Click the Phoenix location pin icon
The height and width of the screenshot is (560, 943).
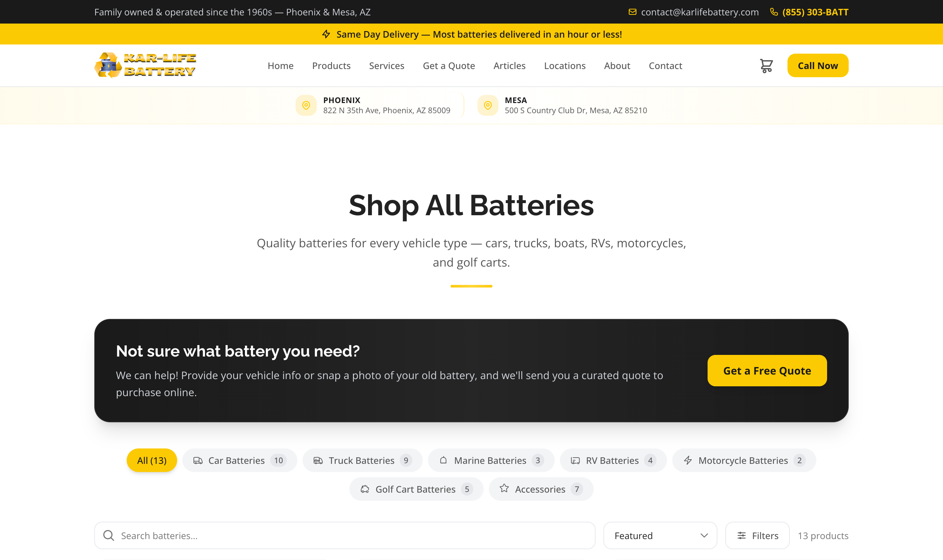pos(306,105)
